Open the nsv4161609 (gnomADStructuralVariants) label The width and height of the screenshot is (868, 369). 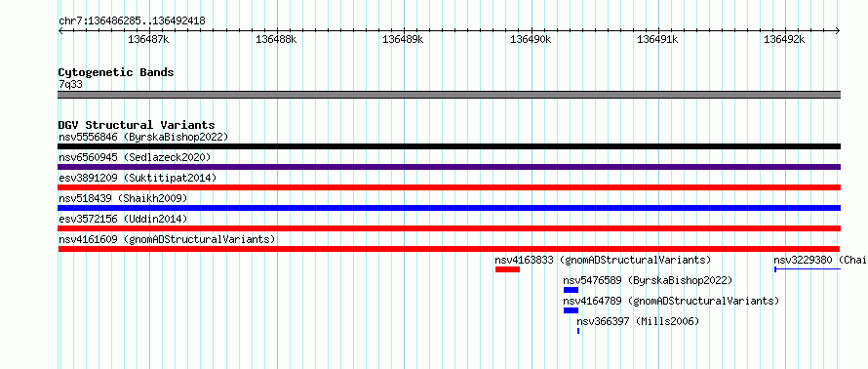tap(167, 239)
